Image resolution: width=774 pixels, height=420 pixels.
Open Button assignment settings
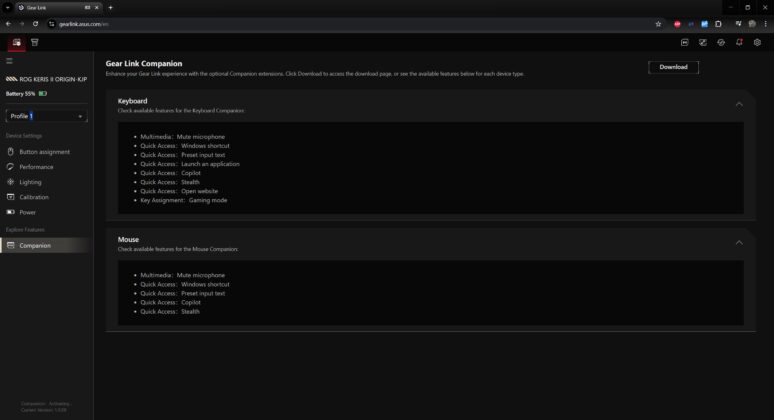(44, 152)
